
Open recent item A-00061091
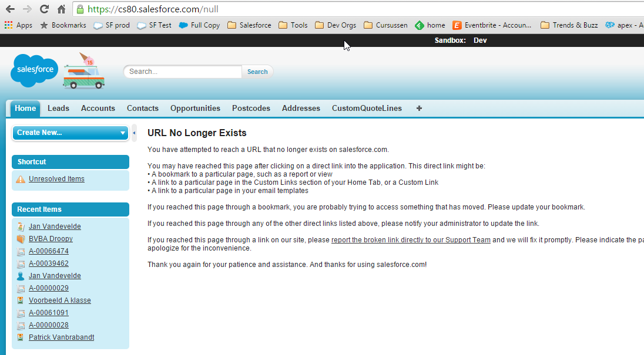[x=48, y=312]
